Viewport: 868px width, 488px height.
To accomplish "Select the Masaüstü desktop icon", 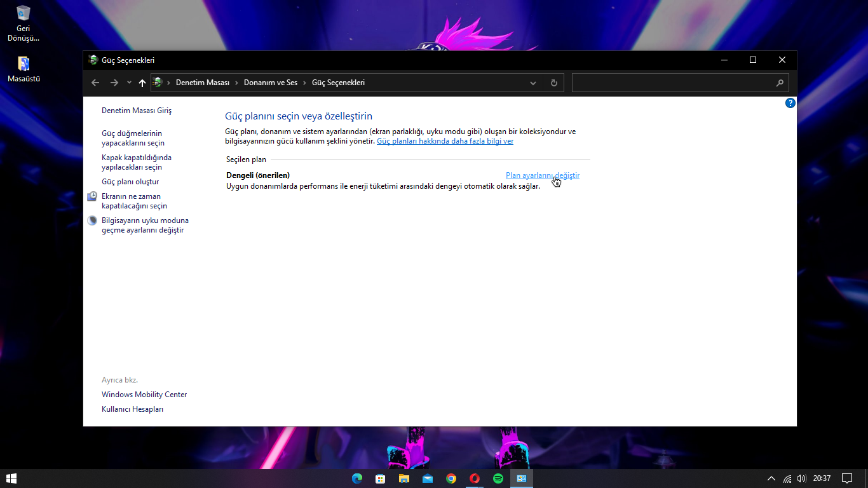I will pos(24,70).
